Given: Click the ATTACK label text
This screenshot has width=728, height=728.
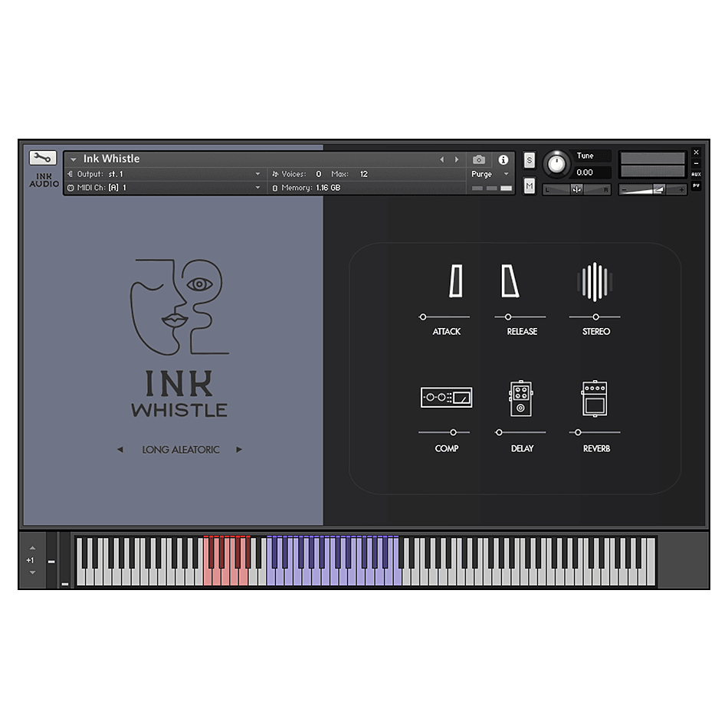Looking at the screenshot, I should tap(447, 332).
